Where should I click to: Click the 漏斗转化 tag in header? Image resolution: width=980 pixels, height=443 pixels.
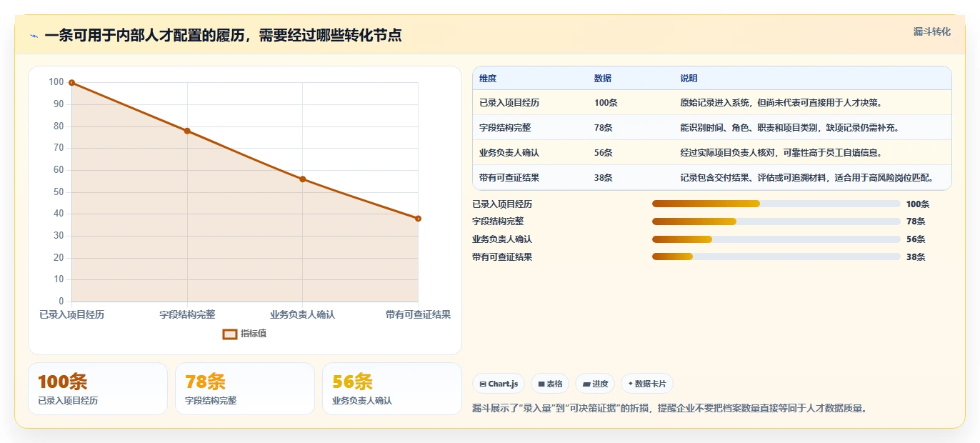pyautogui.click(x=932, y=31)
